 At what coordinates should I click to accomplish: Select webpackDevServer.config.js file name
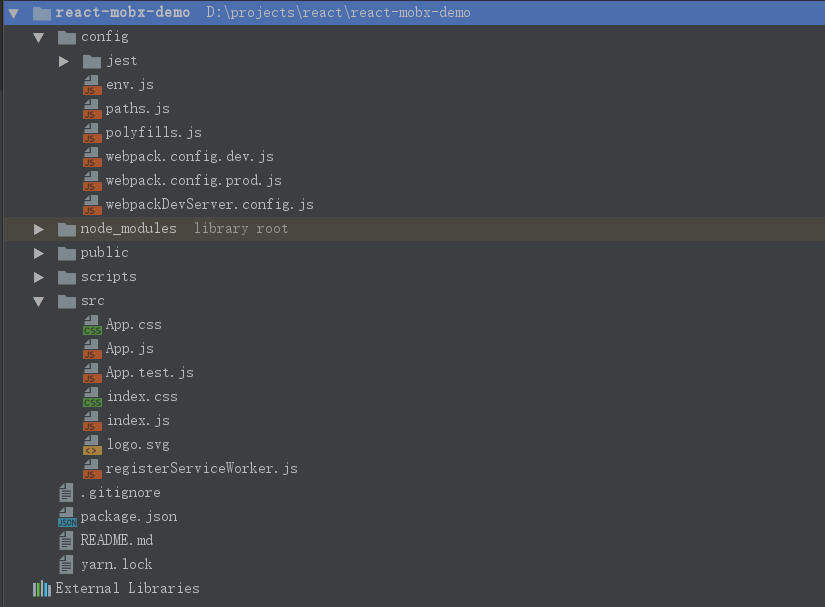pyautogui.click(x=209, y=205)
